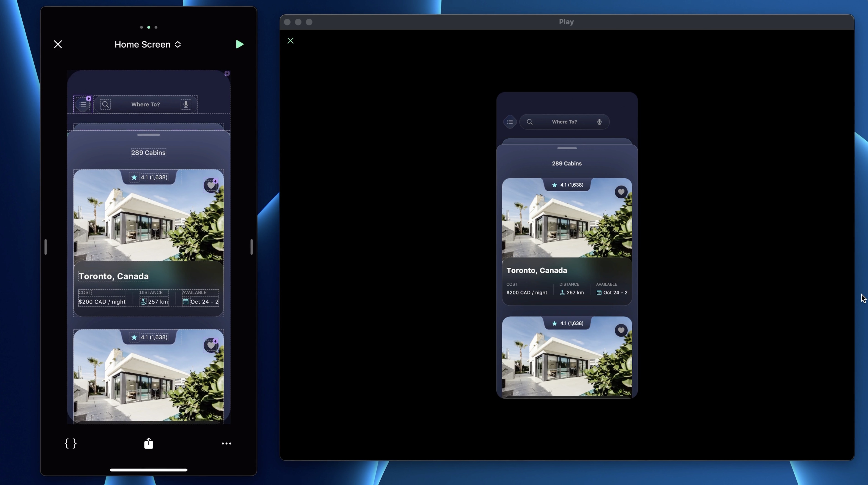This screenshot has height=485, width=868.
Task: Close the Play preview with X
Action: 290,41
